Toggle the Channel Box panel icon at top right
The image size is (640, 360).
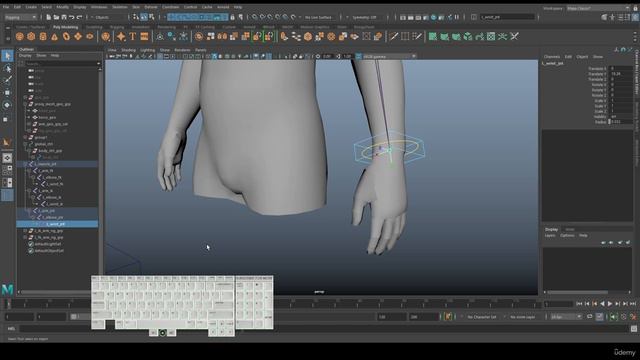click(x=635, y=17)
